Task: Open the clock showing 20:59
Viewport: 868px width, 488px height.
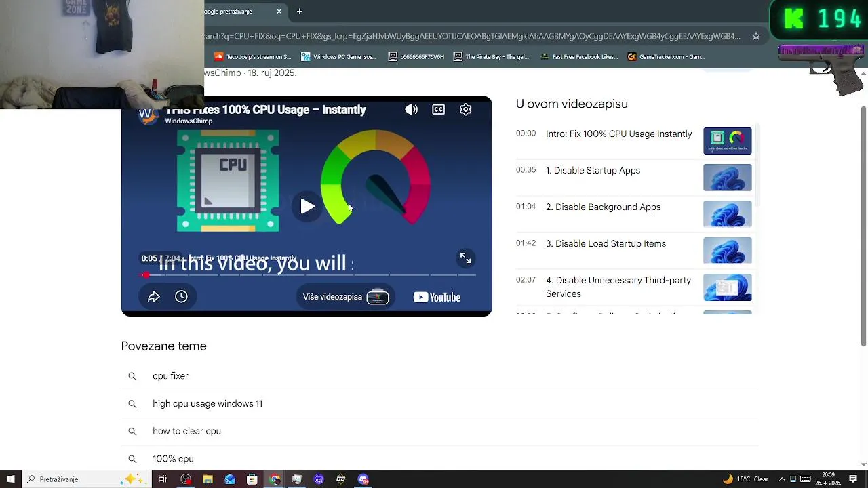Action: point(828,479)
